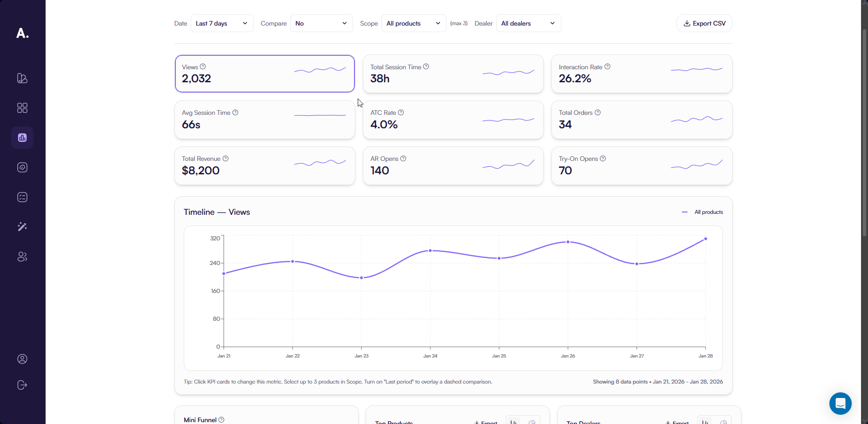The image size is (868, 424).
Task: Click the Export CSV button
Action: tap(704, 23)
